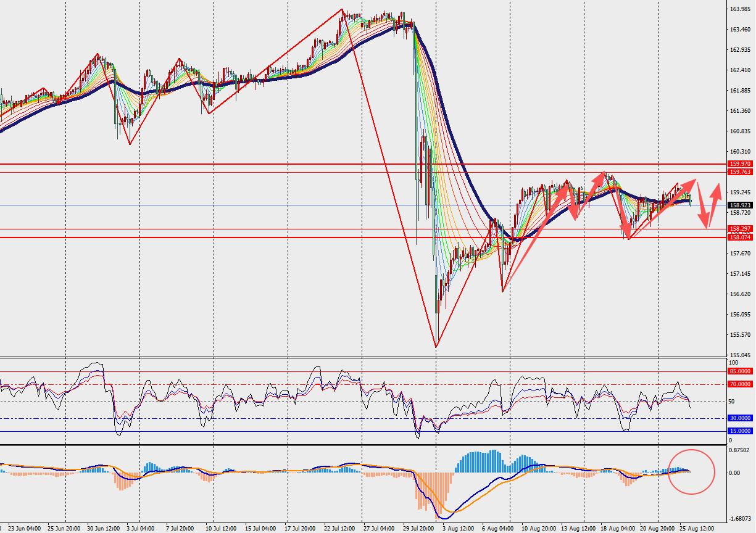The image size is (756, 533).
Task: Select the MACD -1.68073 scale value
Action: tap(739, 519)
